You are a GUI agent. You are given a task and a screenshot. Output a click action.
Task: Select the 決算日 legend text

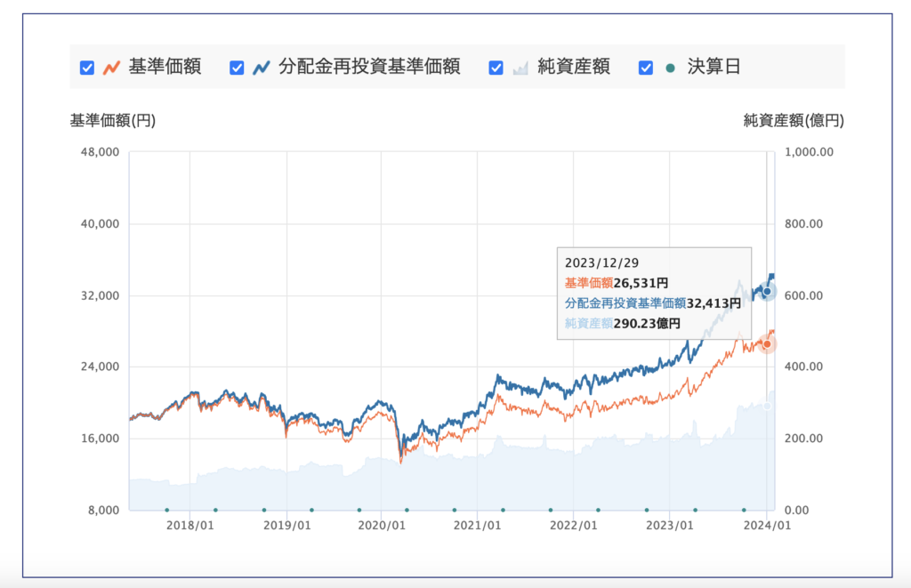713,67
